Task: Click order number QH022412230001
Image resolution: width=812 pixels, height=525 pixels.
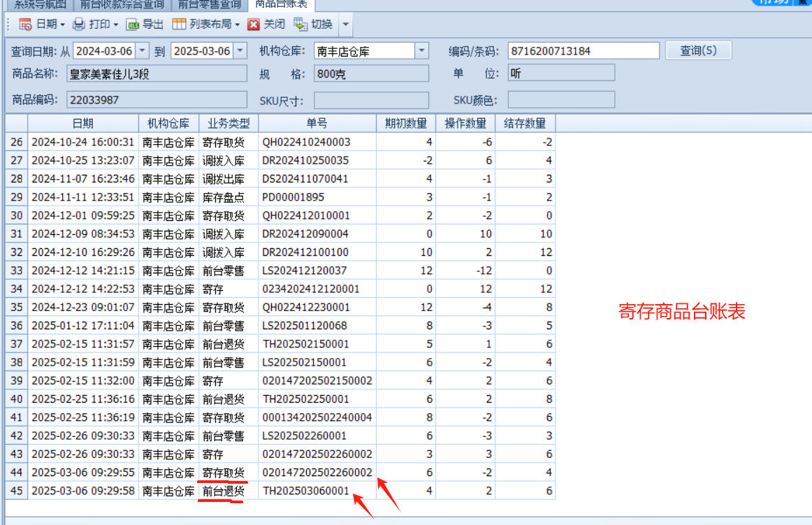Action: point(307,308)
